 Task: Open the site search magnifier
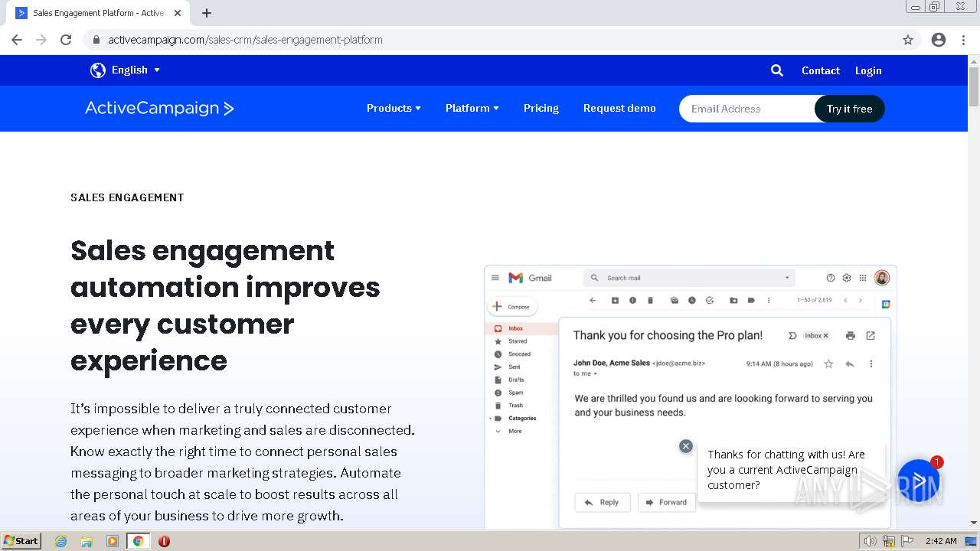point(777,70)
